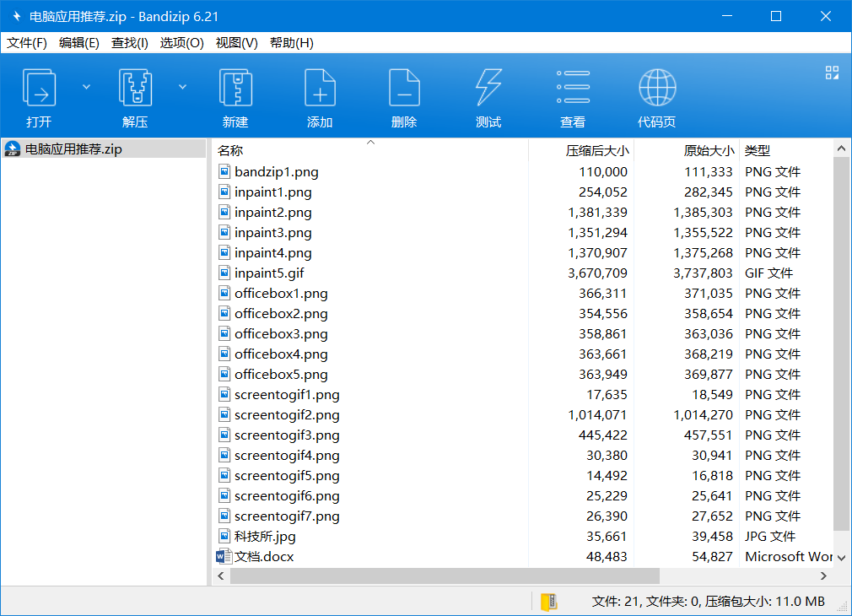Click the file icon of inpaint5.gif
852x616 pixels.
(x=224, y=273)
